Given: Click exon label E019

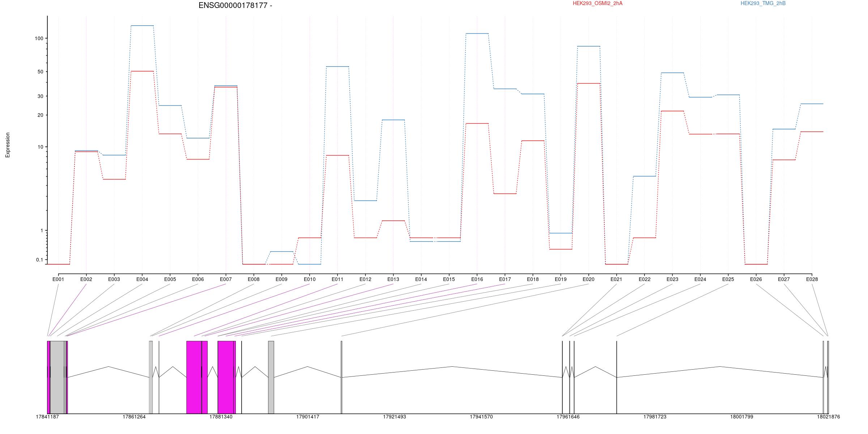Looking at the screenshot, I should 561,279.
